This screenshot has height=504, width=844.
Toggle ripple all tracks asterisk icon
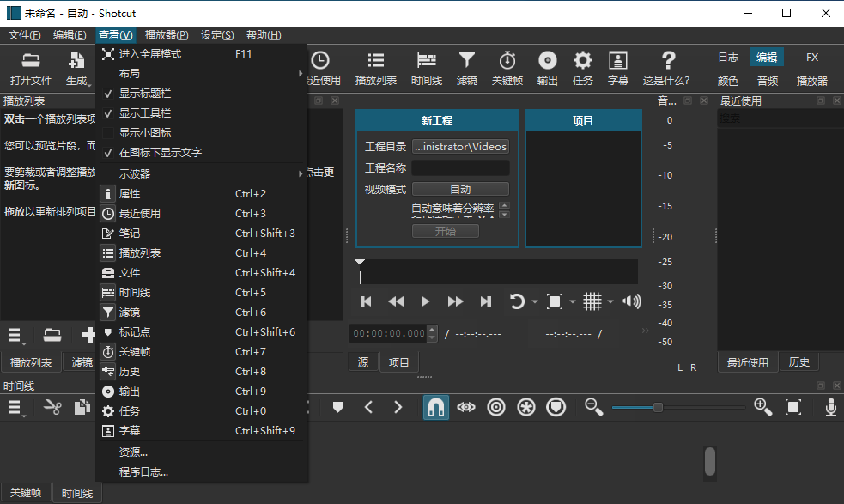[525, 407]
